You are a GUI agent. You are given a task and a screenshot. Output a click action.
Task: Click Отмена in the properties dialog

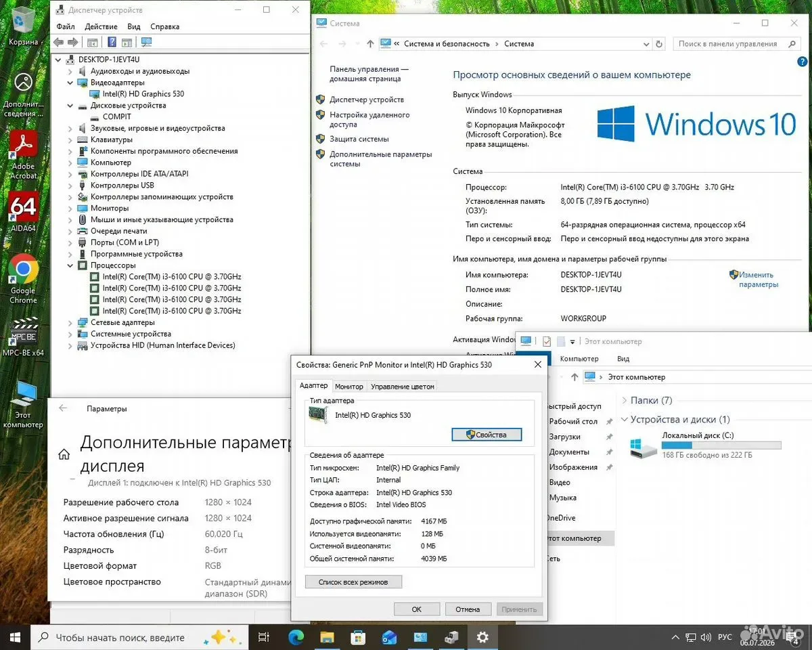(x=468, y=609)
